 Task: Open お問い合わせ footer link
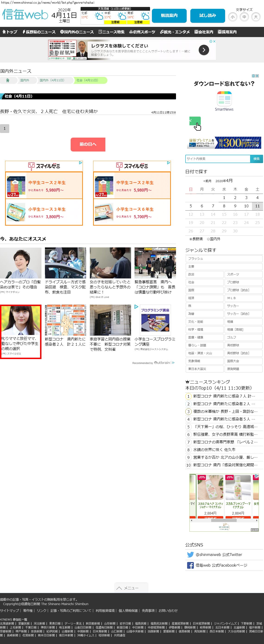point(168,610)
